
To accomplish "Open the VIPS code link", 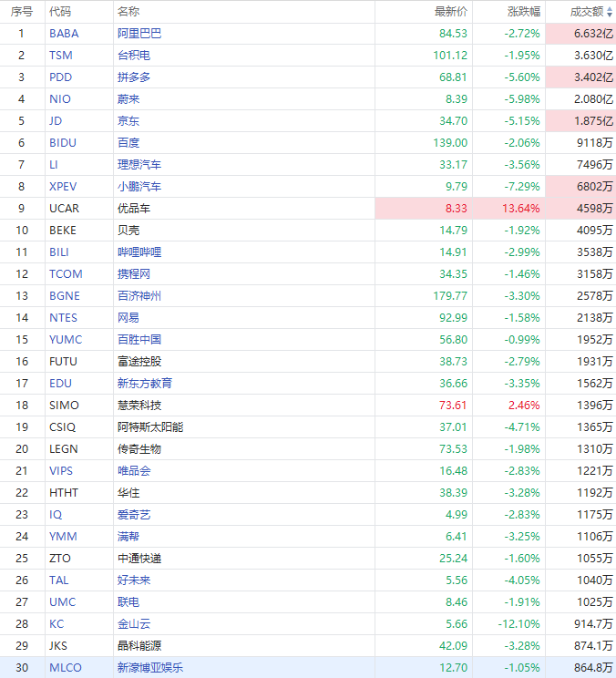I will coord(61,471).
